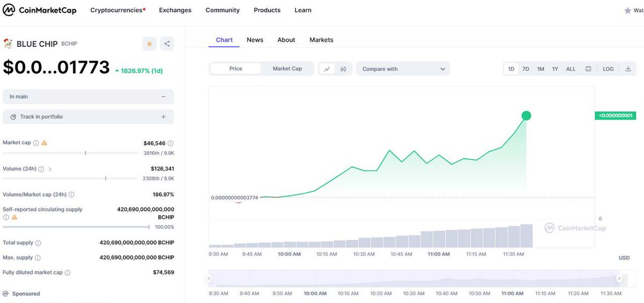This screenshot has width=644, height=303.
Task: Toggle chart to Market Cap view
Action: [x=287, y=69]
